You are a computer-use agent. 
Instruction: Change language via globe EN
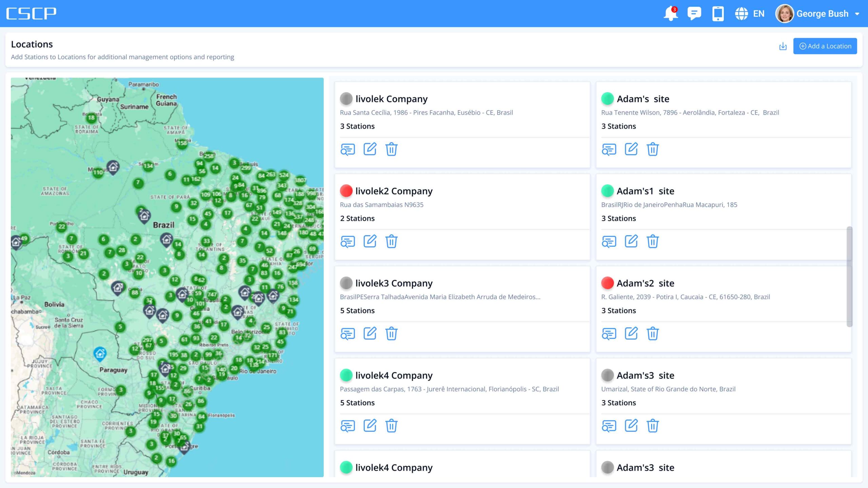750,14
